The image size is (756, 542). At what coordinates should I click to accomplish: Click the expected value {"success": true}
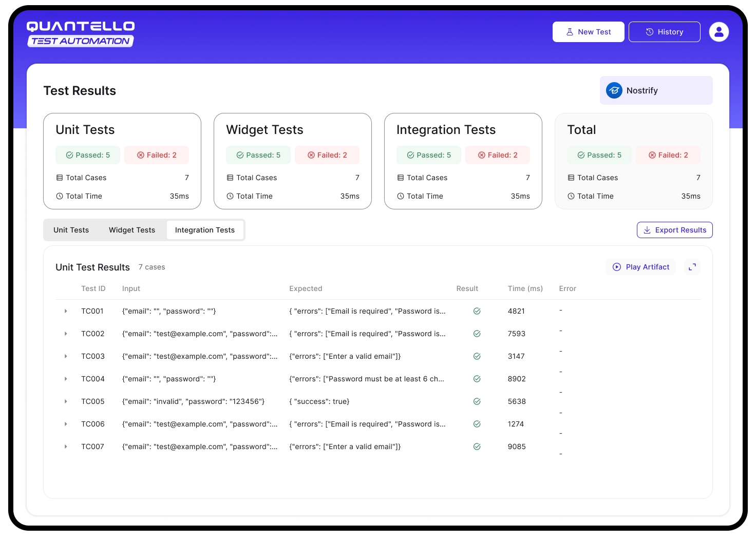(319, 401)
